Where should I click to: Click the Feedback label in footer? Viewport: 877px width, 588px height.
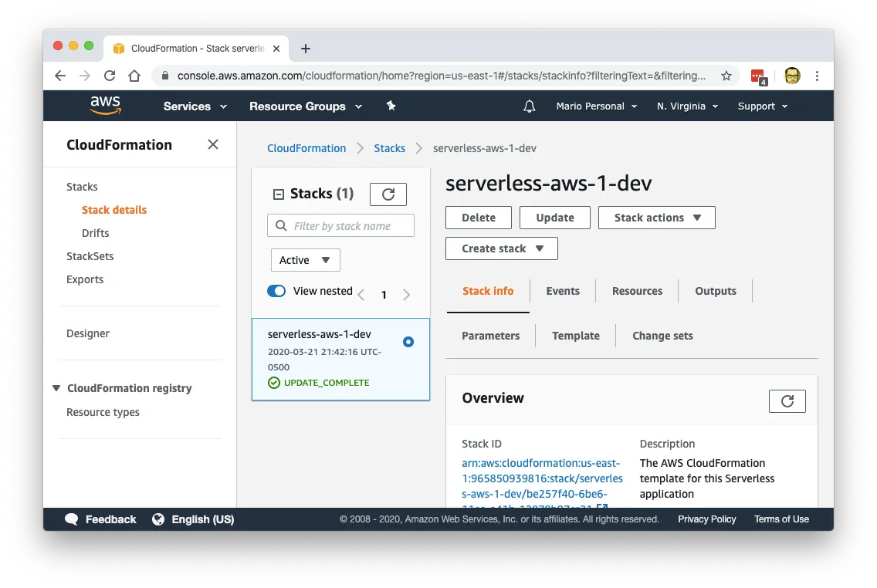pos(110,519)
